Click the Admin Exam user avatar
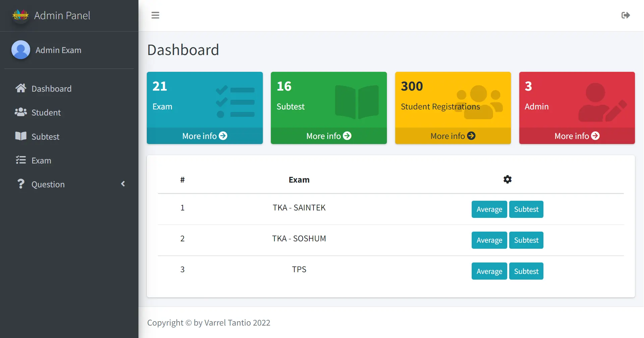 (21, 50)
